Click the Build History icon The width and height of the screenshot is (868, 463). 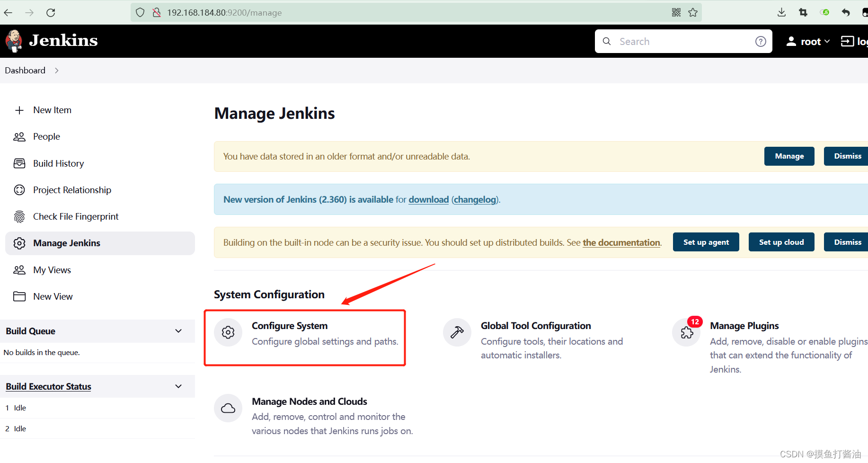click(x=19, y=163)
